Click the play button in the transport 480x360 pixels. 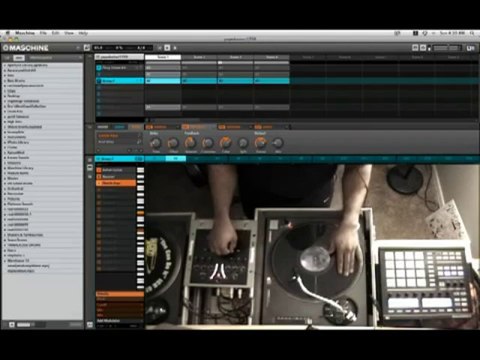click(167, 48)
